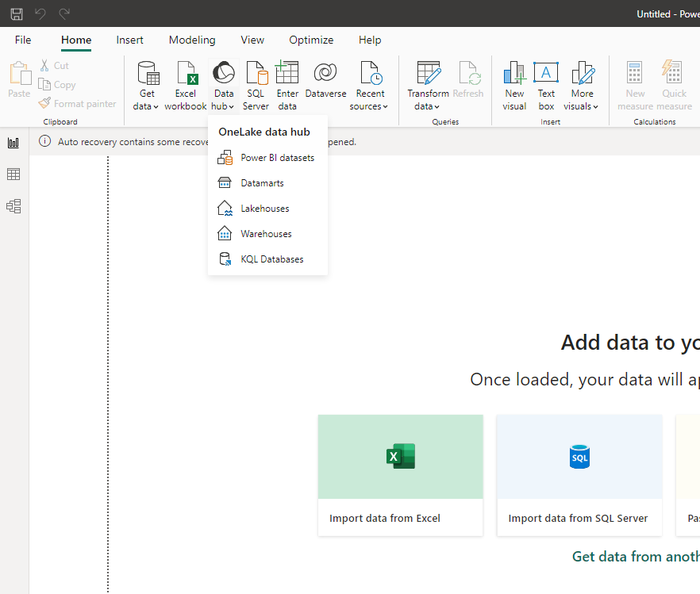
Task: Click the Dataverse swirl icon
Action: coord(325,72)
